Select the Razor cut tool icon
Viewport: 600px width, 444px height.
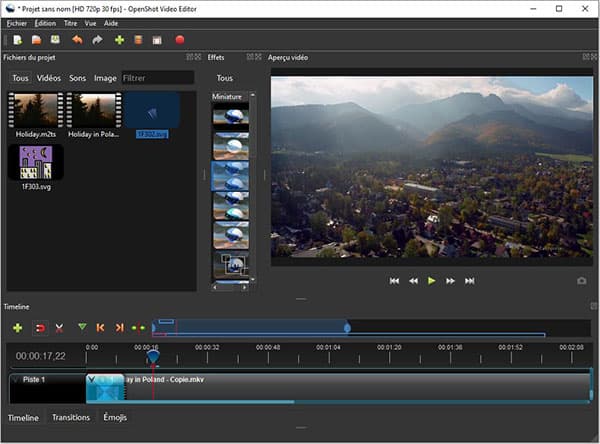coord(60,327)
